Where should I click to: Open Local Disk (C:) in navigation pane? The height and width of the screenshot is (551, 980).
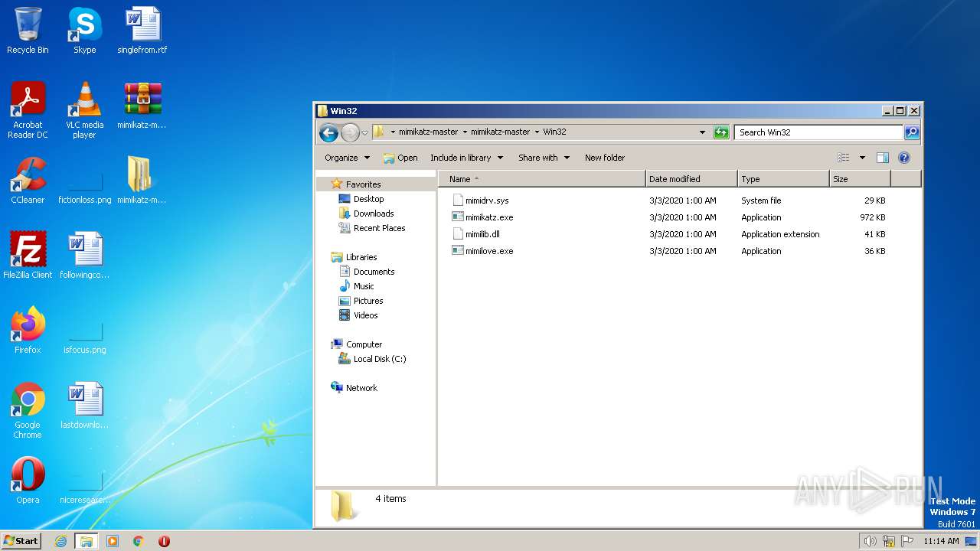click(x=380, y=359)
